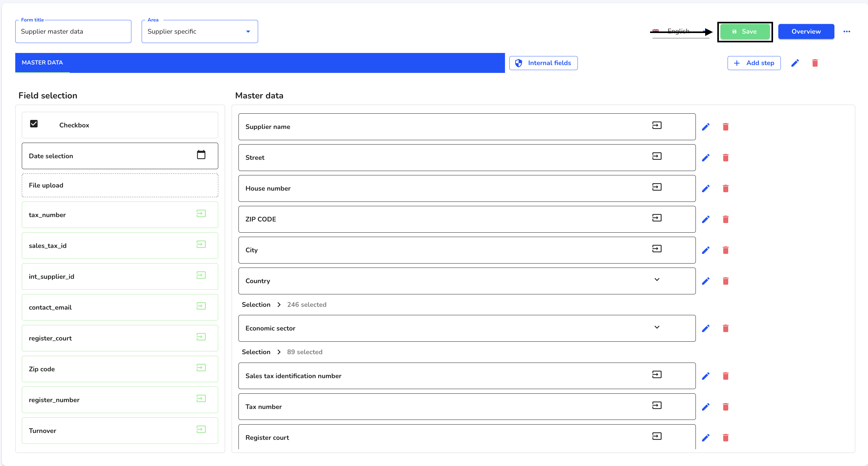The width and height of the screenshot is (868, 466).
Task: Click delete icon for Street field
Action: coord(726,157)
